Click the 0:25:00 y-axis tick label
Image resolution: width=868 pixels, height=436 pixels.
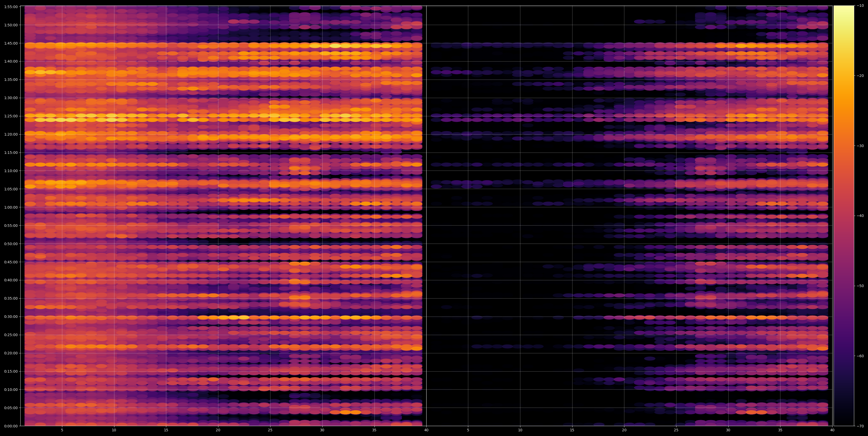tap(11, 335)
